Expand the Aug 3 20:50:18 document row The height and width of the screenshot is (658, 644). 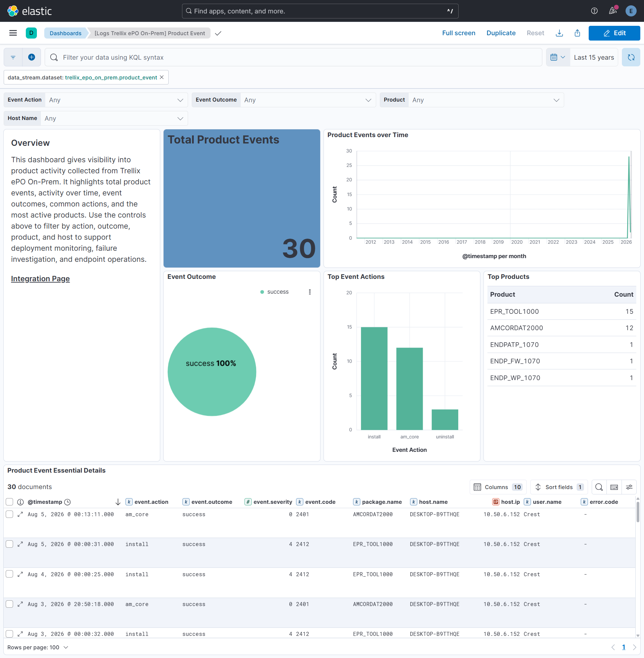click(x=20, y=604)
